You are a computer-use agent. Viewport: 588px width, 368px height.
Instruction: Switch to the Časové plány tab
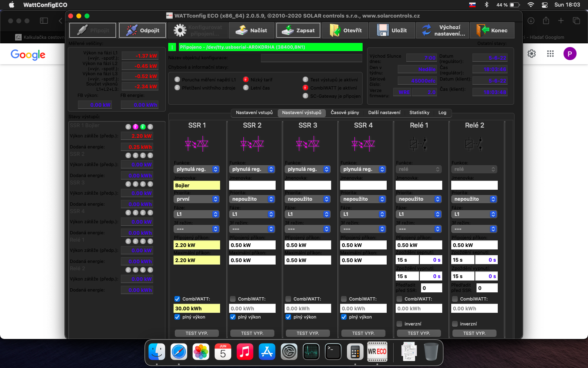point(345,112)
